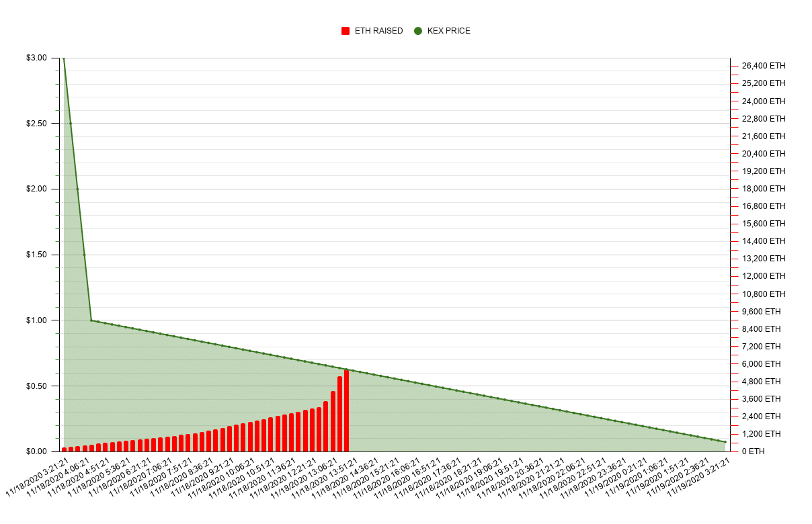Click the 26,400 ETH right axis label

tap(764, 66)
